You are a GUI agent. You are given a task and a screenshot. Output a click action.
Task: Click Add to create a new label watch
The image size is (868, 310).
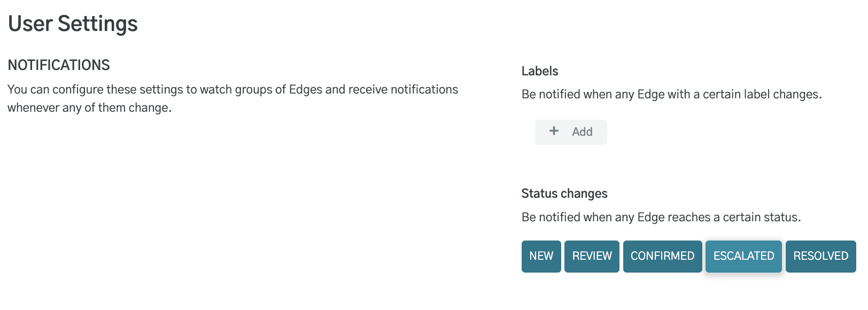(x=571, y=131)
